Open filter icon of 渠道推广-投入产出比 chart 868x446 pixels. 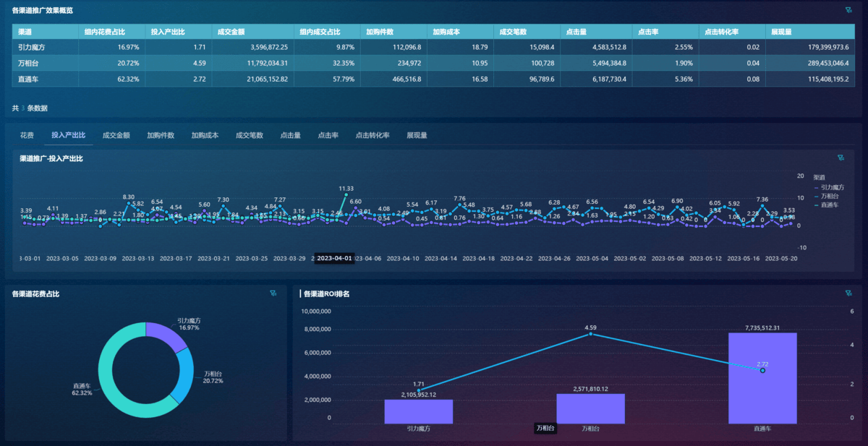pyautogui.click(x=841, y=158)
